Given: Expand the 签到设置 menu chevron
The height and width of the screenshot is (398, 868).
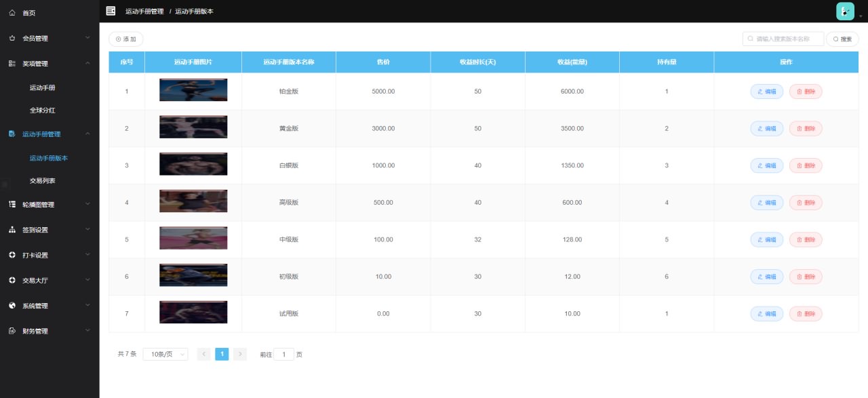Looking at the screenshot, I should click(87, 230).
